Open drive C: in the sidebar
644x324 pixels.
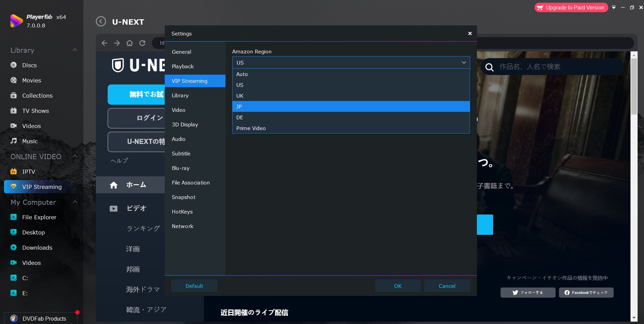coord(25,278)
